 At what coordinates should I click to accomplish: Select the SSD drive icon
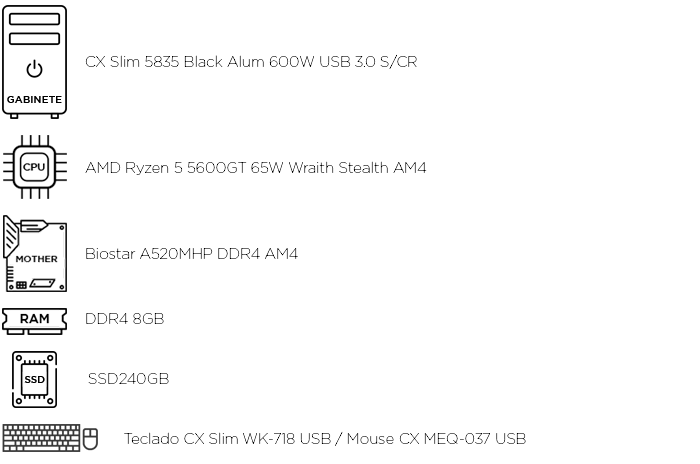point(34,379)
